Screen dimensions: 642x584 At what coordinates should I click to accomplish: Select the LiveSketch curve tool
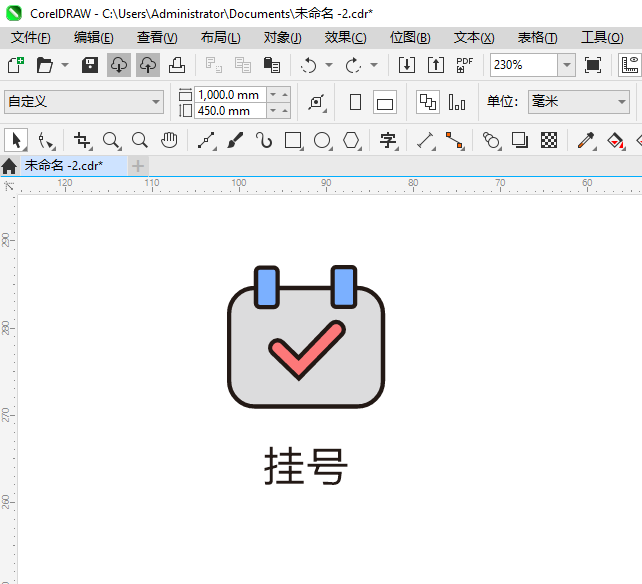[x=264, y=140]
